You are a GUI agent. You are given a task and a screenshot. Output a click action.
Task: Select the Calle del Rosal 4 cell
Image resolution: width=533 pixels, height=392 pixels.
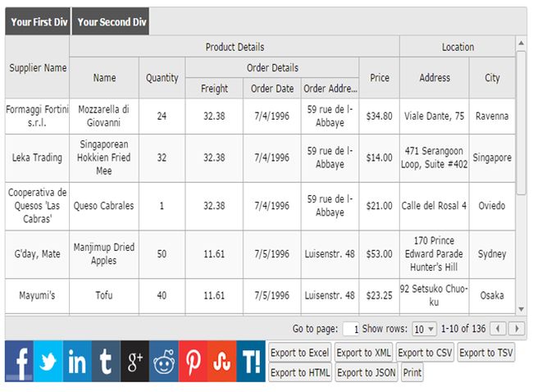pyautogui.click(x=435, y=206)
